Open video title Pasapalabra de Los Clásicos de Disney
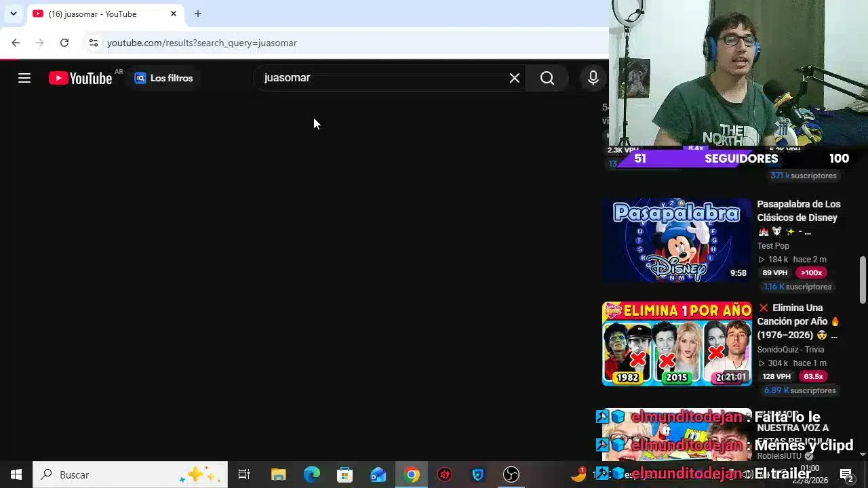 (799, 218)
